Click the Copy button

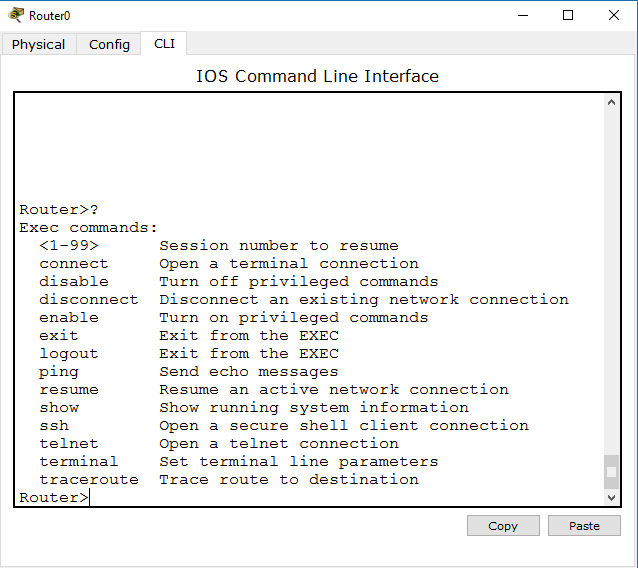(503, 526)
